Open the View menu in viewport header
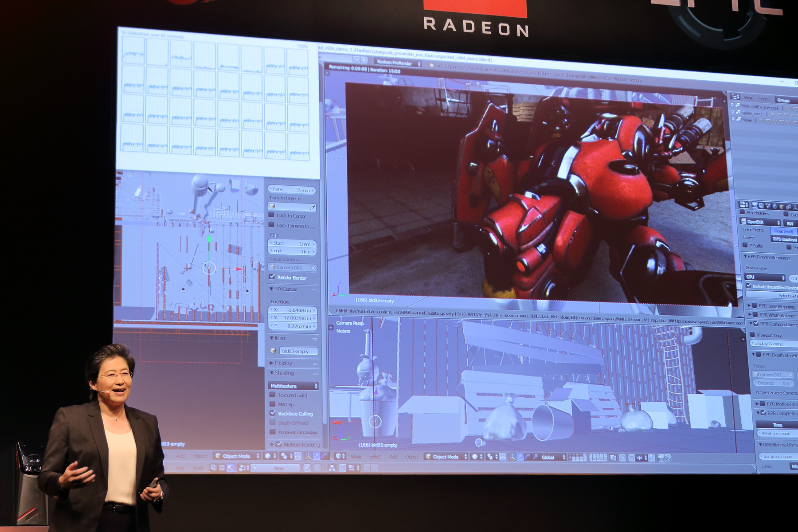 (x=356, y=456)
